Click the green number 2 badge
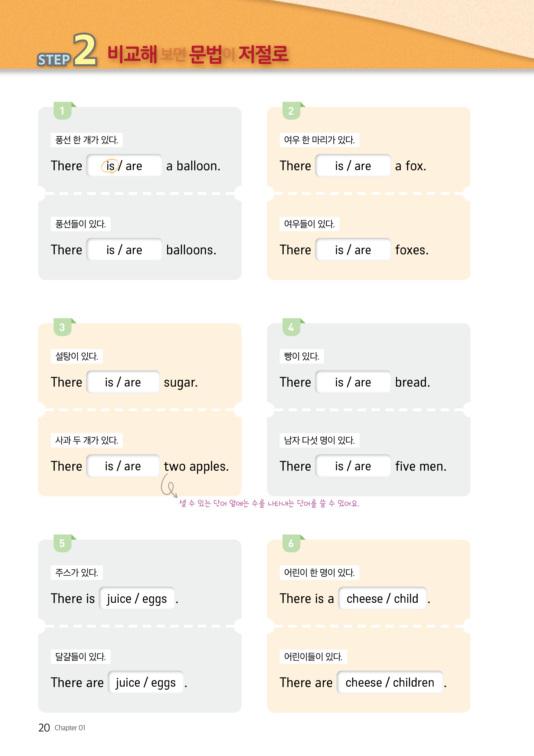The width and height of the screenshot is (534, 756). [x=291, y=111]
